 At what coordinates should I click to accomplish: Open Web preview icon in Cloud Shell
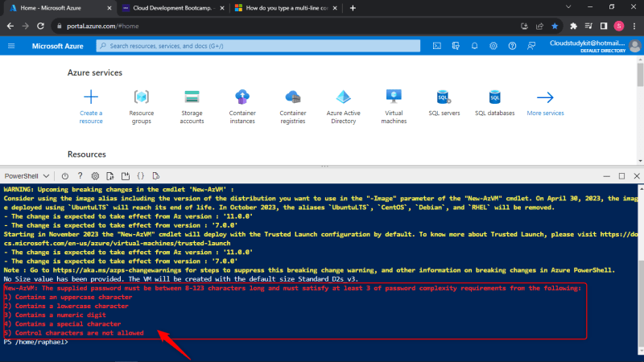[x=155, y=176]
